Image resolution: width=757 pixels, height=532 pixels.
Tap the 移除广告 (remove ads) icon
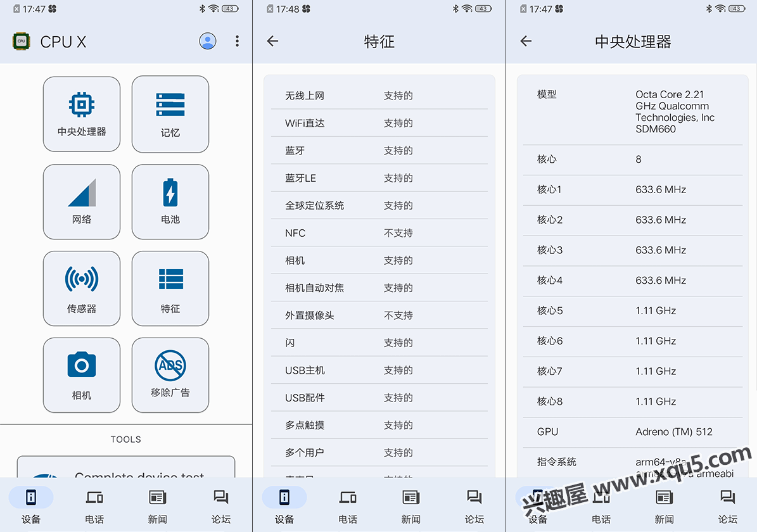click(x=170, y=375)
